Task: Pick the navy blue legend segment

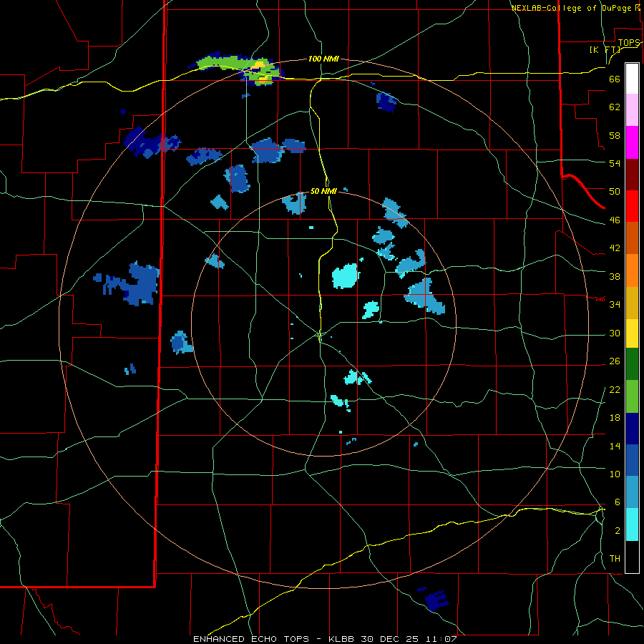Action: [632, 429]
